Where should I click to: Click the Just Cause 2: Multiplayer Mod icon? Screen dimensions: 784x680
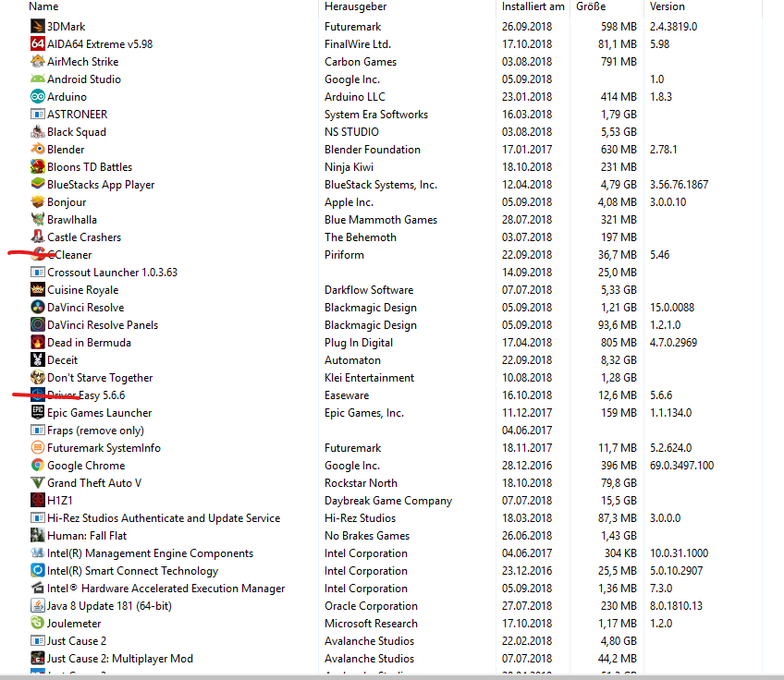38,658
